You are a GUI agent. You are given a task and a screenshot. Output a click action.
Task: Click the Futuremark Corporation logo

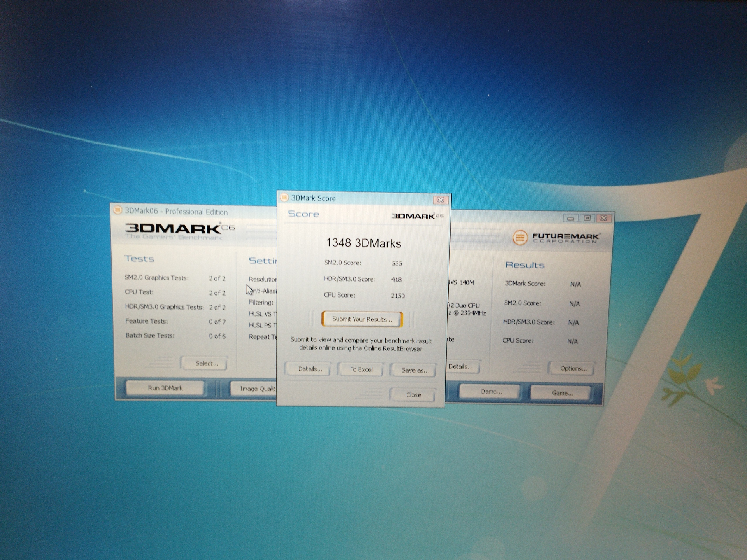pyautogui.click(x=556, y=237)
